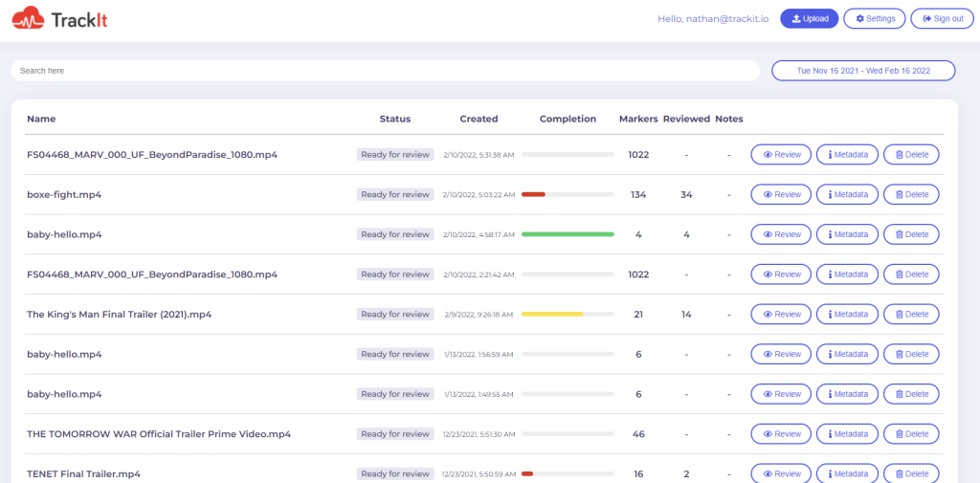The image size is (980, 483).
Task: Review baby-hello.mp4 created at 1:56:59 AM
Action: pos(781,354)
